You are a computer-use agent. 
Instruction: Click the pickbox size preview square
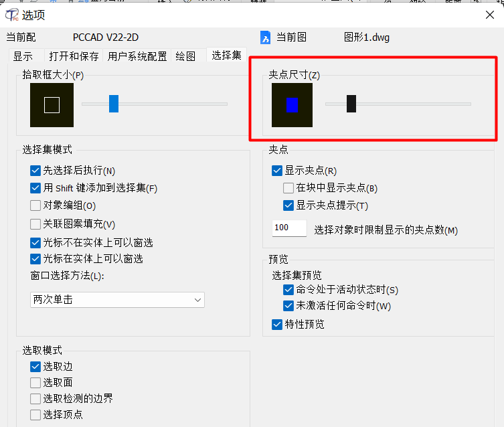point(52,105)
